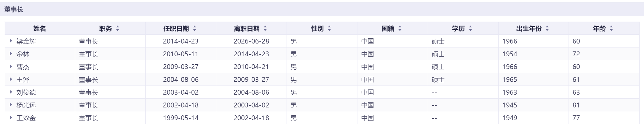Screen dimensions: 644x126
Task: Sort table by 年龄 column icon
Action: click(x=611, y=29)
